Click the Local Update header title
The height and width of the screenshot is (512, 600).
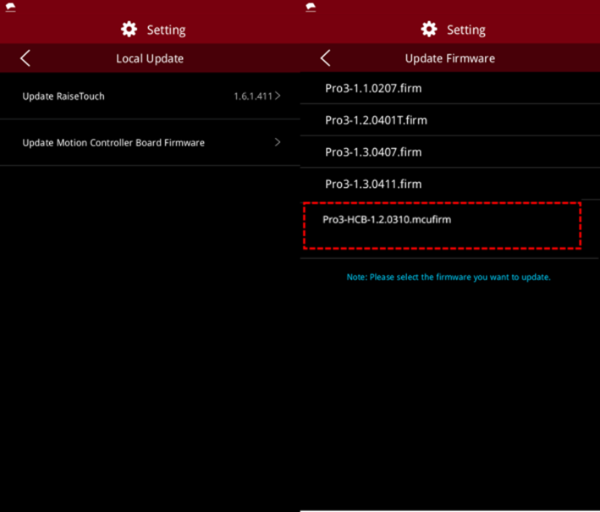[149, 59]
